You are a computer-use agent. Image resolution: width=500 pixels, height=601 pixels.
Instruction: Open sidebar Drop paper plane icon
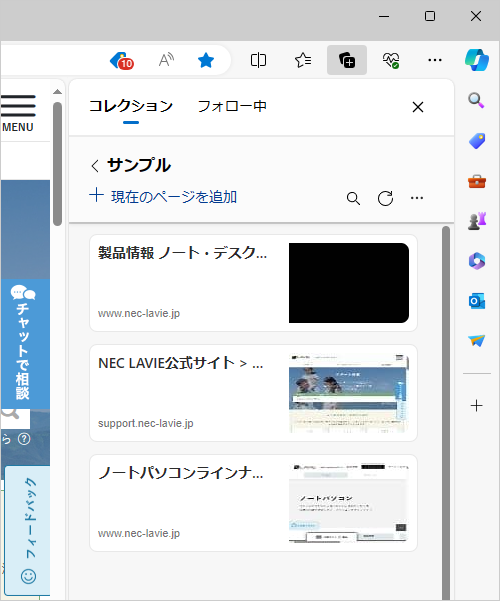(477, 340)
